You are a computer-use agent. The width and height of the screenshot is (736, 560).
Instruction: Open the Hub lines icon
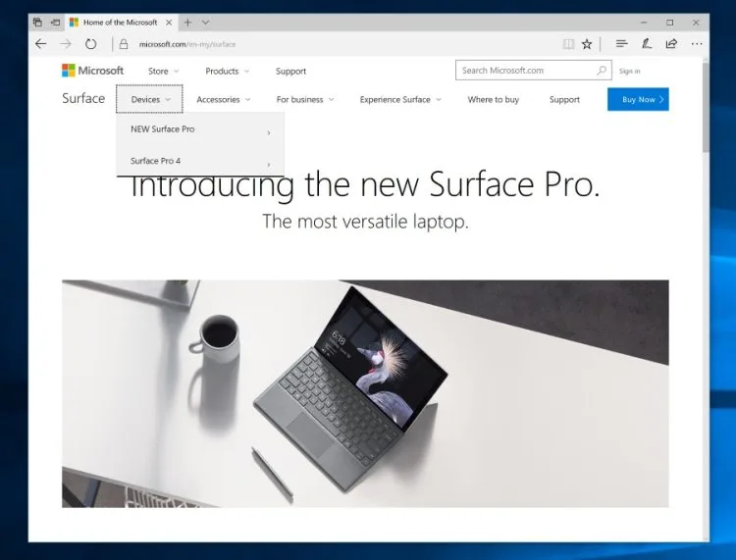pyautogui.click(x=621, y=43)
